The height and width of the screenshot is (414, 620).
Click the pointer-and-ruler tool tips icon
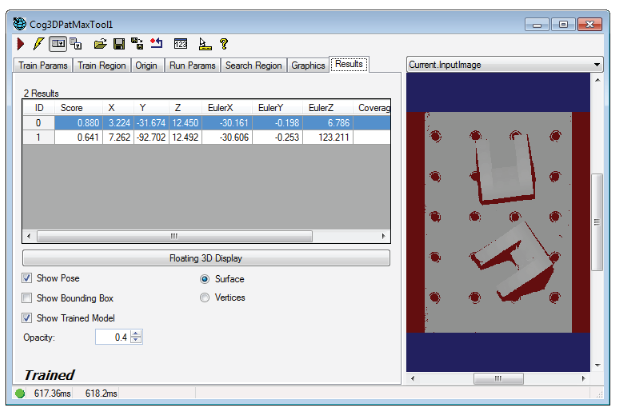point(205,44)
